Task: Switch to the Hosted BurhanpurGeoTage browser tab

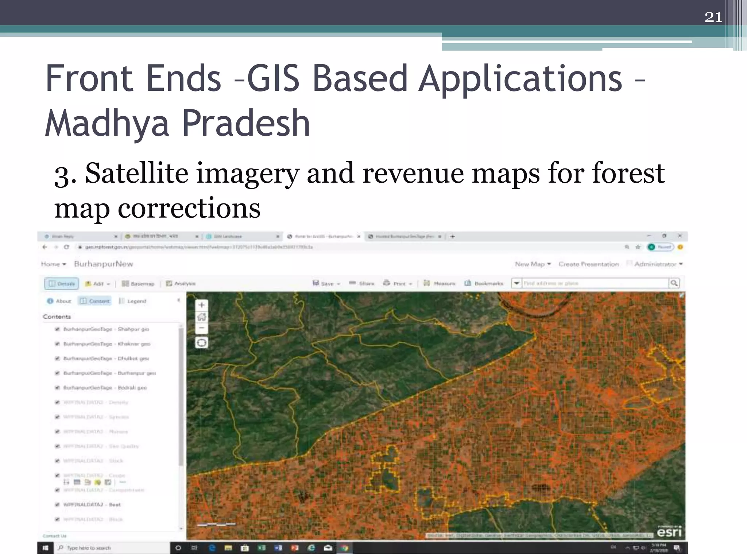Action: [405, 236]
